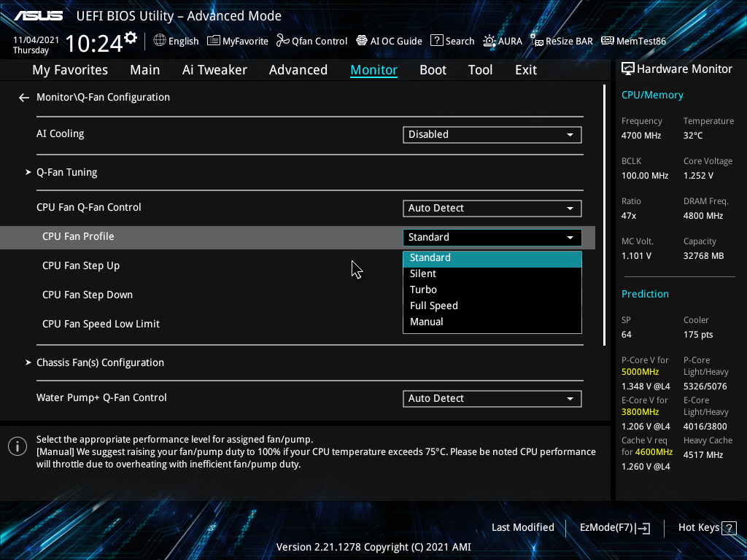The height and width of the screenshot is (560, 747).
Task: Open the AI Cooling Disabled dropdown
Action: (492, 135)
